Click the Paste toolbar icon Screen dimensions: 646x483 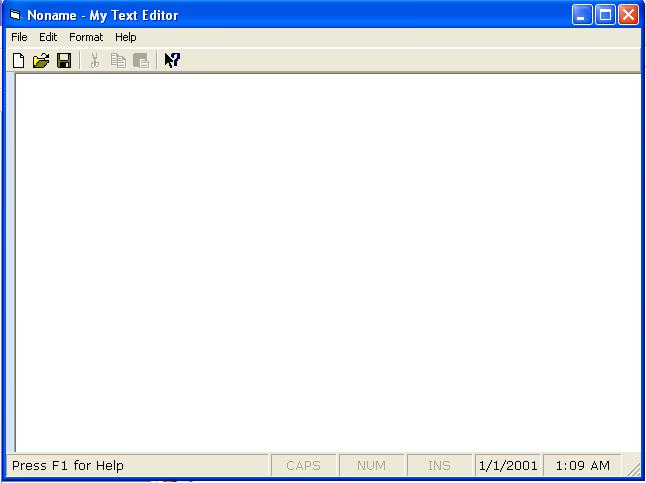point(141,61)
